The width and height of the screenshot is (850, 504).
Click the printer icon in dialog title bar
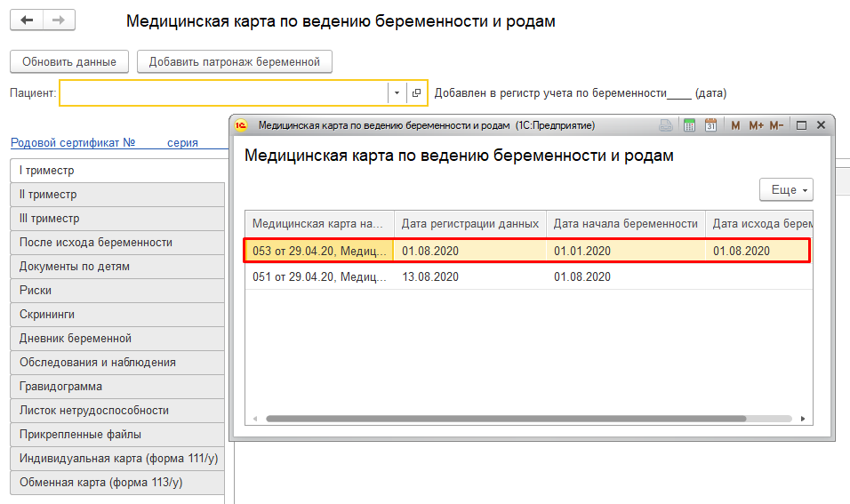click(666, 125)
